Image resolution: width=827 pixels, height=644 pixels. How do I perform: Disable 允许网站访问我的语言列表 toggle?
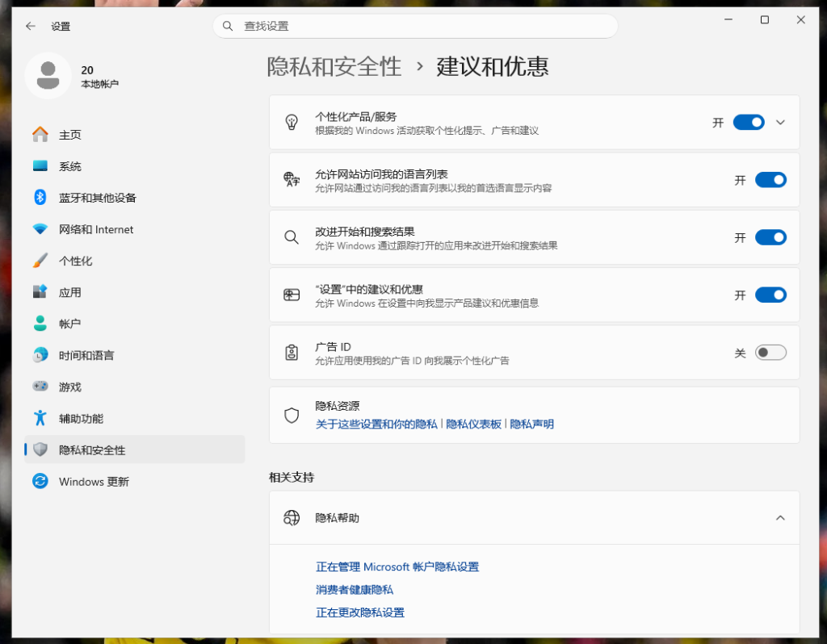point(770,180)
